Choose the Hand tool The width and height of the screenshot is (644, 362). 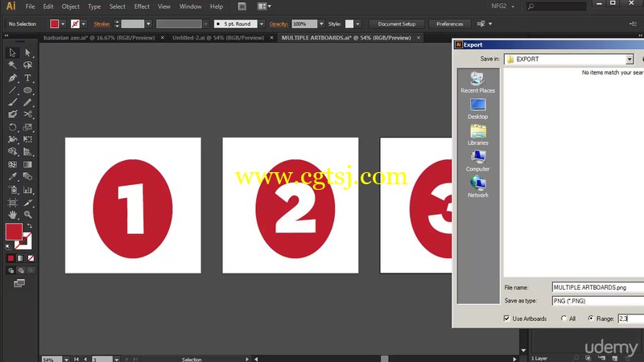coord(12,214)
